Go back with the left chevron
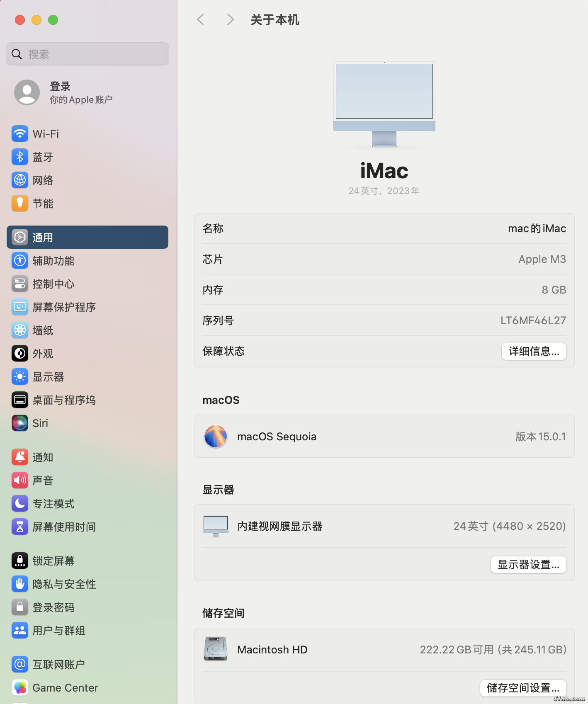588x704 pixels. click(201, 19)
